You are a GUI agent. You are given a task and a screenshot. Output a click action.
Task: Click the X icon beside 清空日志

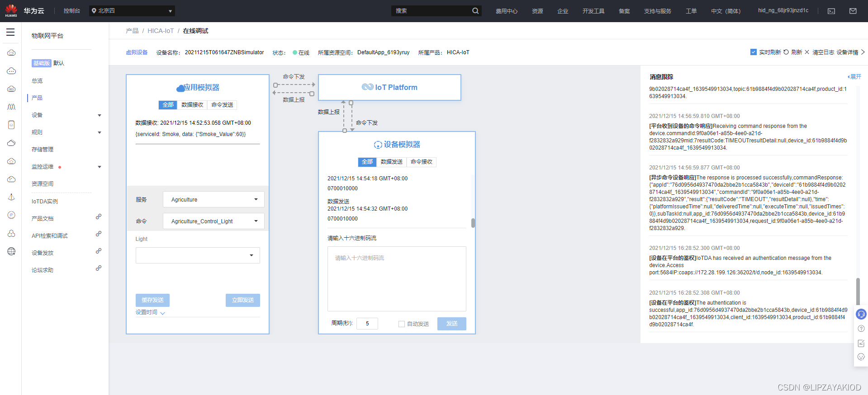[x=807, y=52]
